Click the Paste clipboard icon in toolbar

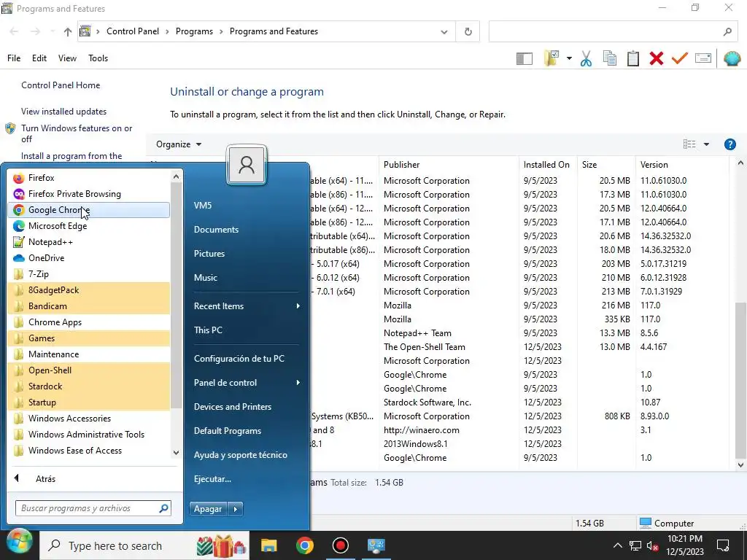[632, 58]
